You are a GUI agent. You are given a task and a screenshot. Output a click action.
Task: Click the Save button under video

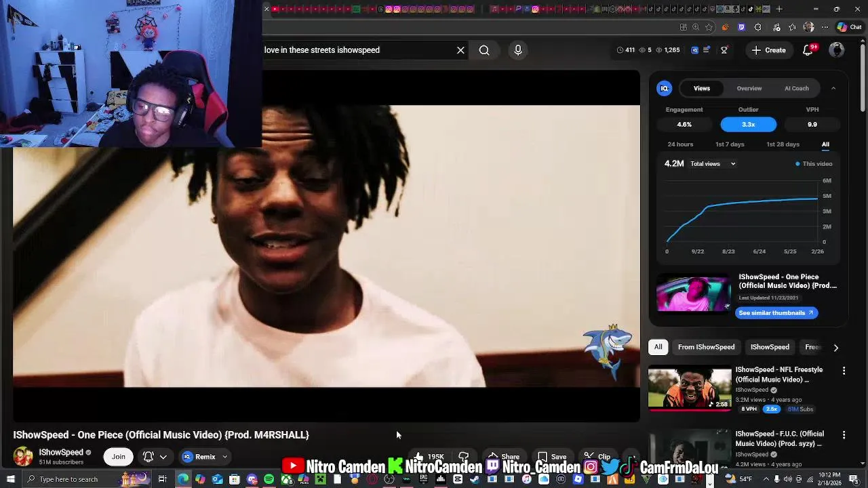(x=551, y=457)
